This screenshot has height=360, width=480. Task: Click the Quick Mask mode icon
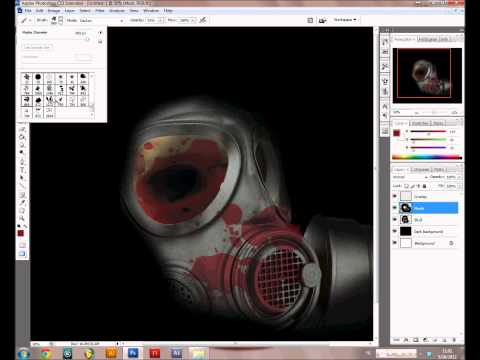pos(22,245)
